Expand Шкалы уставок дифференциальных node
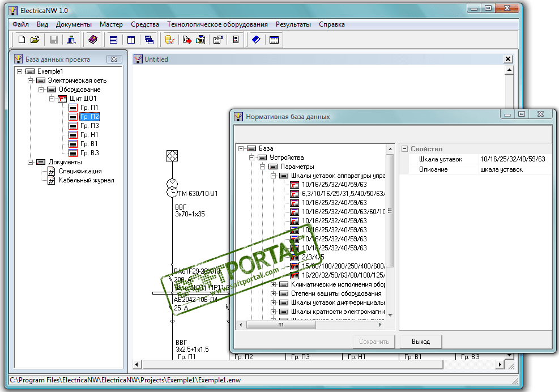 point(273,303)
